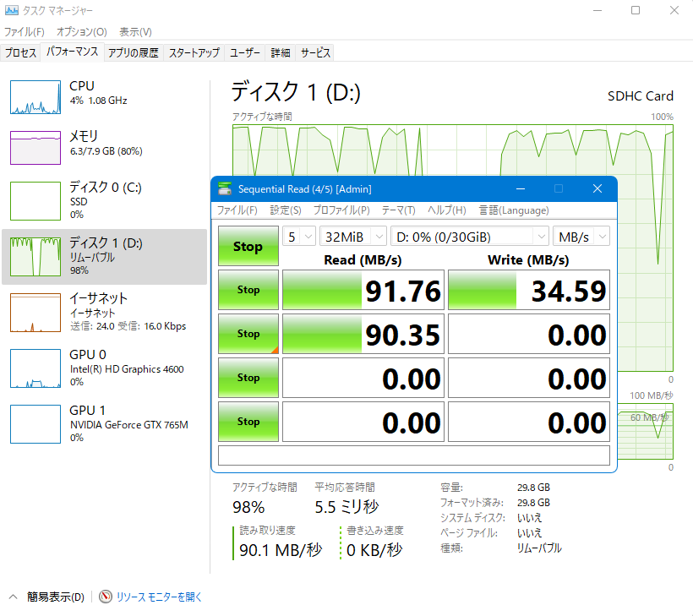693x616 pixels.
Task: Select ディスク 0 (C:) SSD entry
Action: (104, 200)
